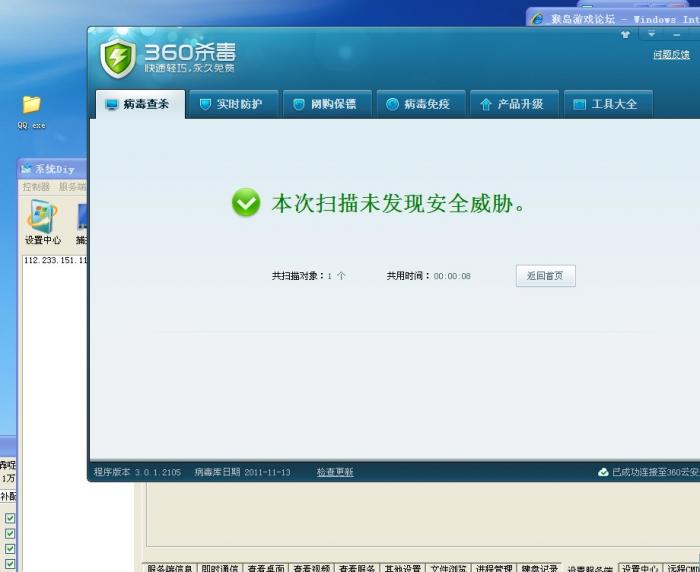Viewport: 700px width, 572px height.
Task: Open the 进程管理 bottom tab
Action: coord(494,568)
